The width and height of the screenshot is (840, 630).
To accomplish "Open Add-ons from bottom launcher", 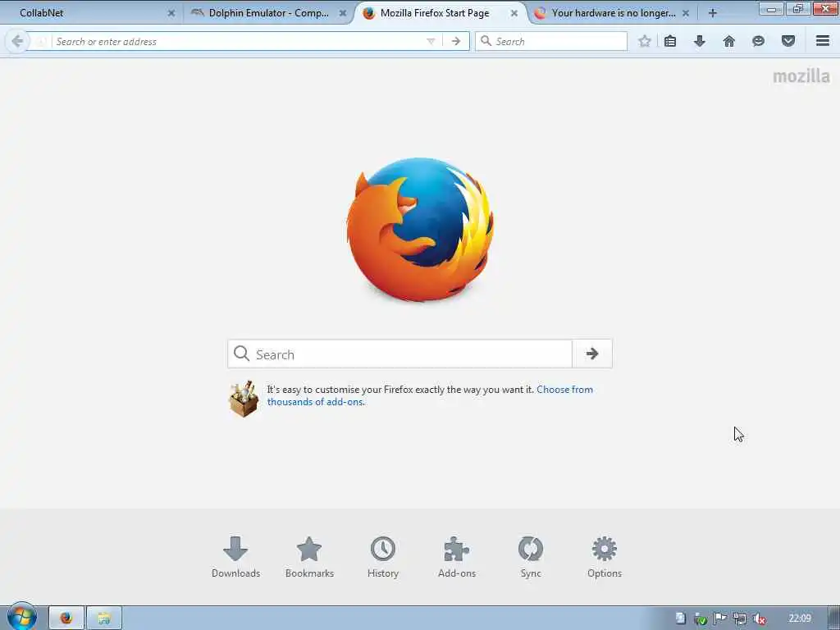I will coord(456,557).
